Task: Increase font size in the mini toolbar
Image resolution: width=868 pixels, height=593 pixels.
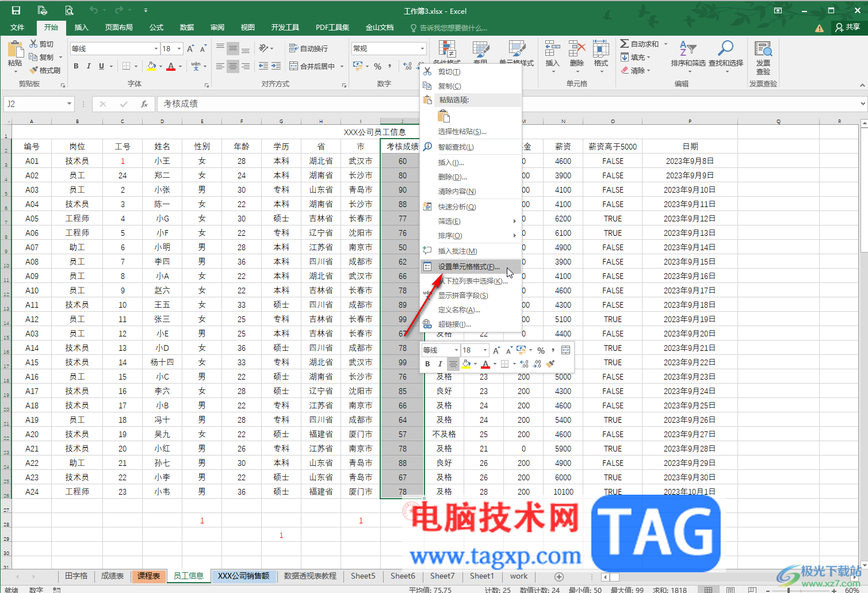Action: click(496, 350)
